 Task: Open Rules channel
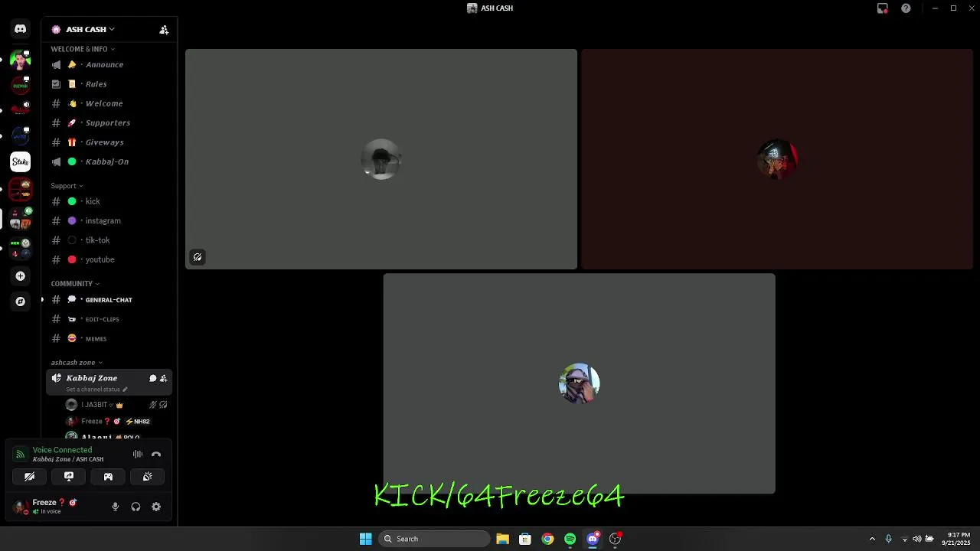tap(109, 84)
